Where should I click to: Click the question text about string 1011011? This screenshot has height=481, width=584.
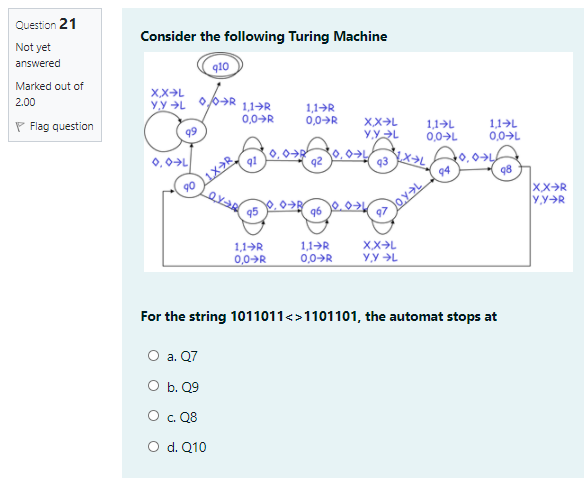point(319,316)
